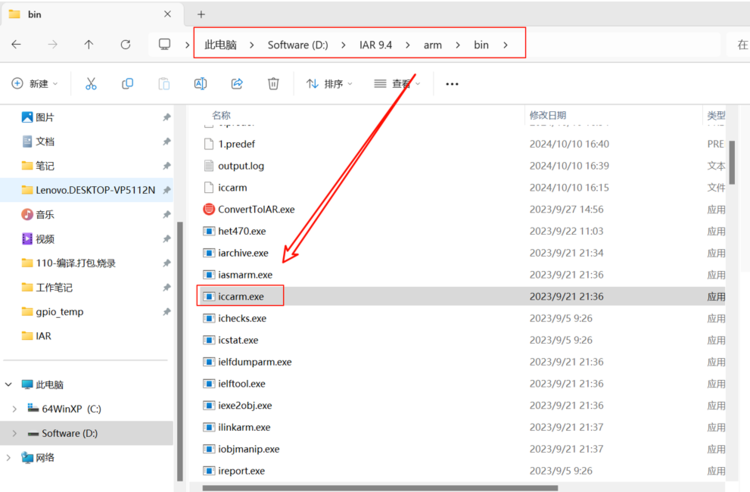
Task: Open 笔记 folder in the sidebar
Action: coord(44,166)
